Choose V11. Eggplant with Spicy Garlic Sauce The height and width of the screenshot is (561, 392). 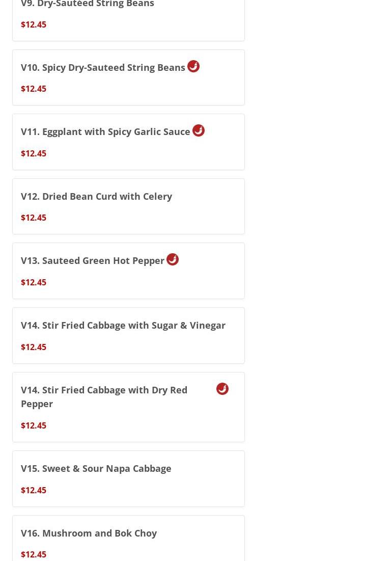tap(105, 131)
